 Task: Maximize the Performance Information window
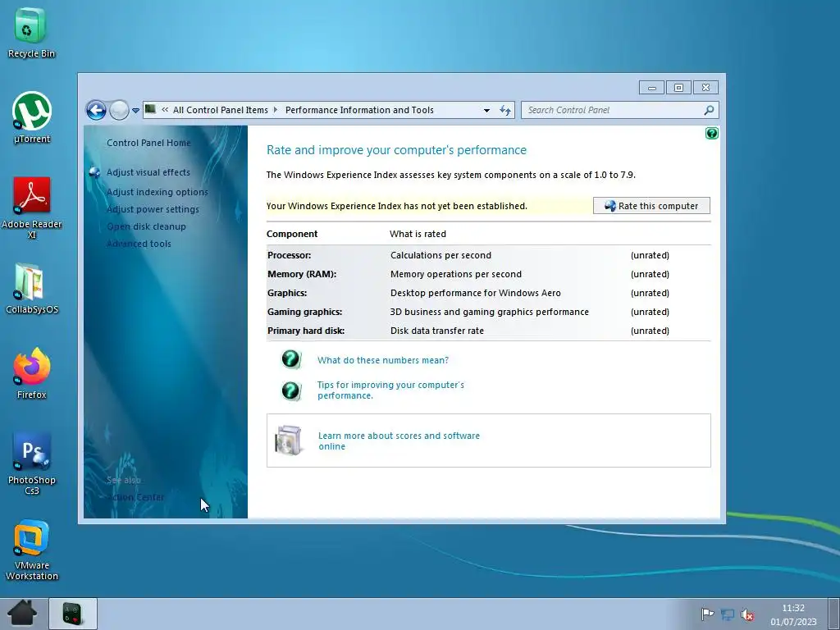[678, 87]
